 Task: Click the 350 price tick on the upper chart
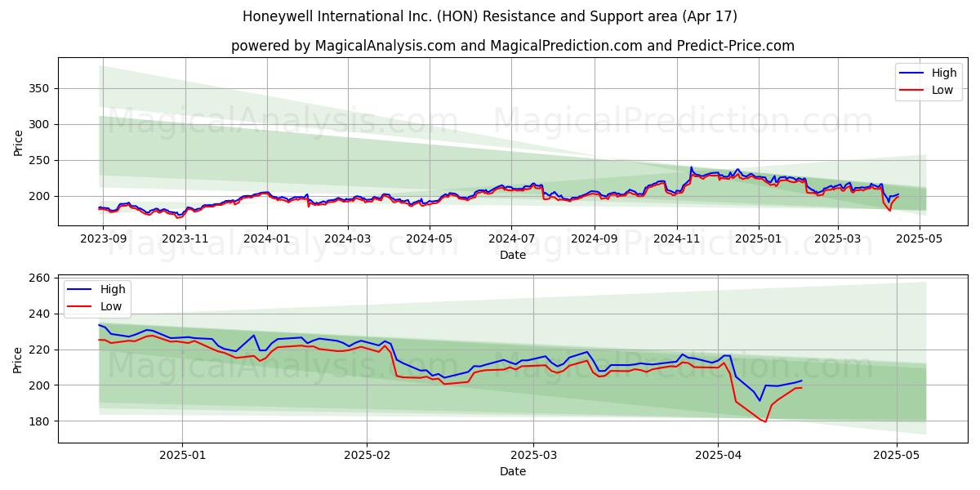coord(42,88)
